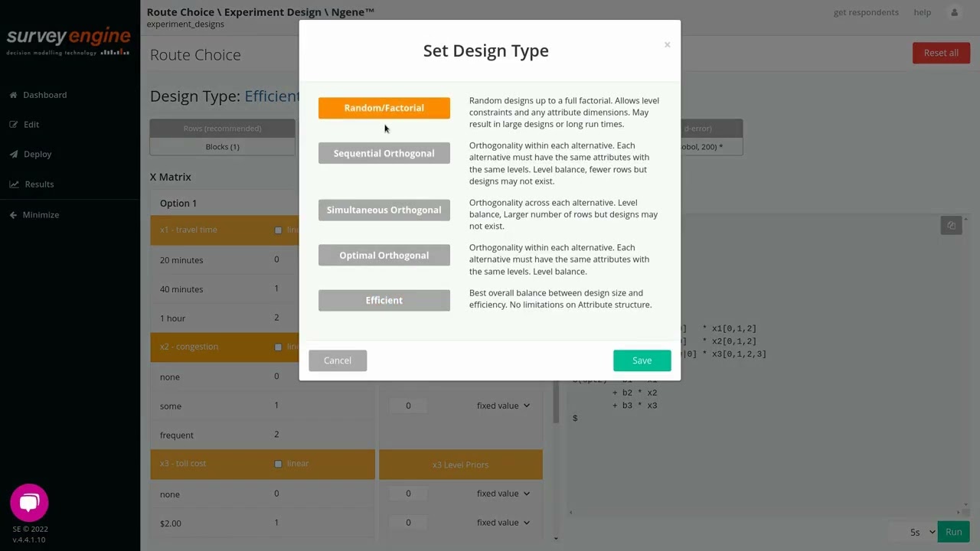Click the '40 minutes' level row
The width and height of the screenshot is (980, 551).
tap(263, 289)
